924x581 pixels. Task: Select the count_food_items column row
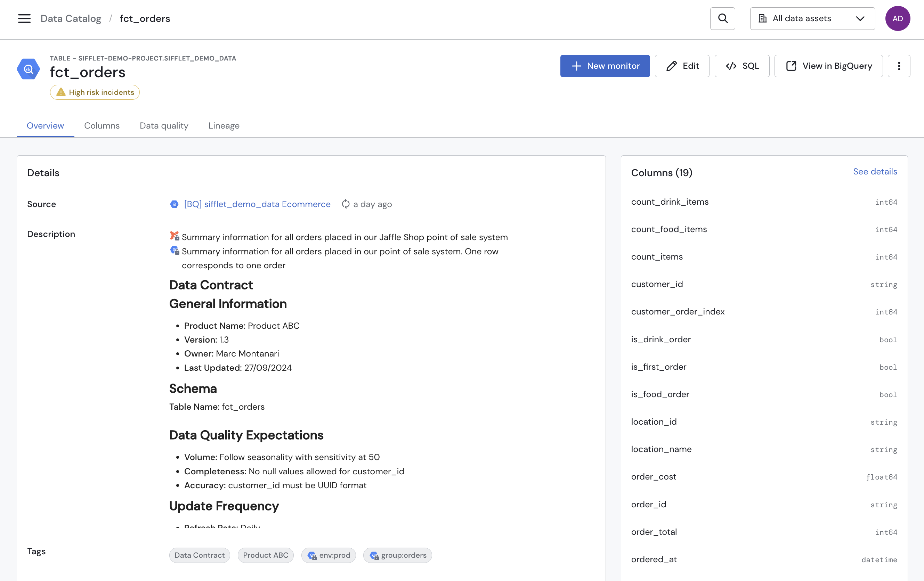coord(764,229)
